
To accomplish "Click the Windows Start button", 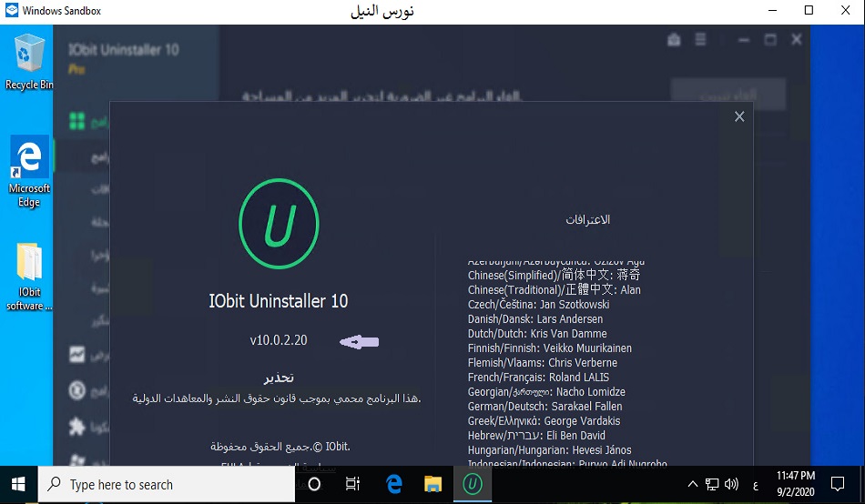I will [x=17, y=484].
